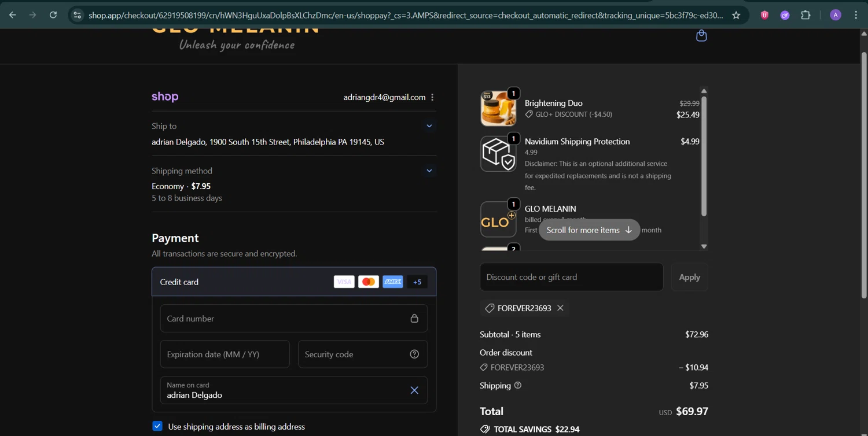Open the shipping info help icon
The width and height of the screenshot is (868, 436).
click(518, 385)
